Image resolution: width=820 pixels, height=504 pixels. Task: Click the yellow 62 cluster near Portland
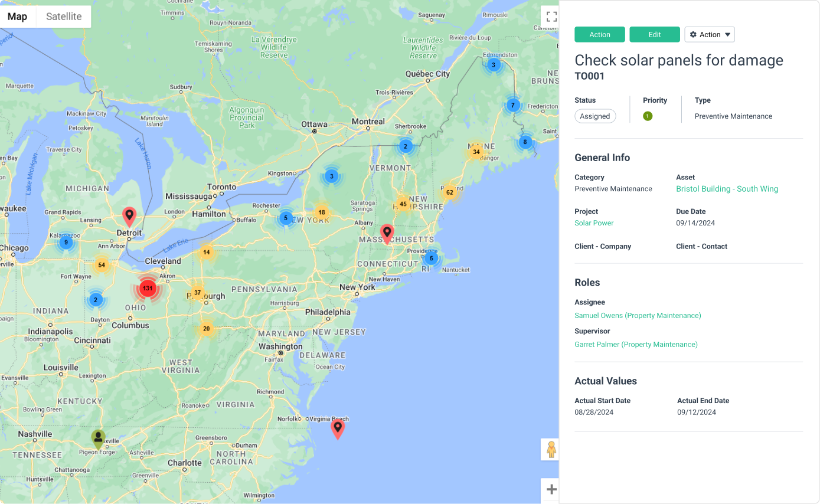click(449, 192)
